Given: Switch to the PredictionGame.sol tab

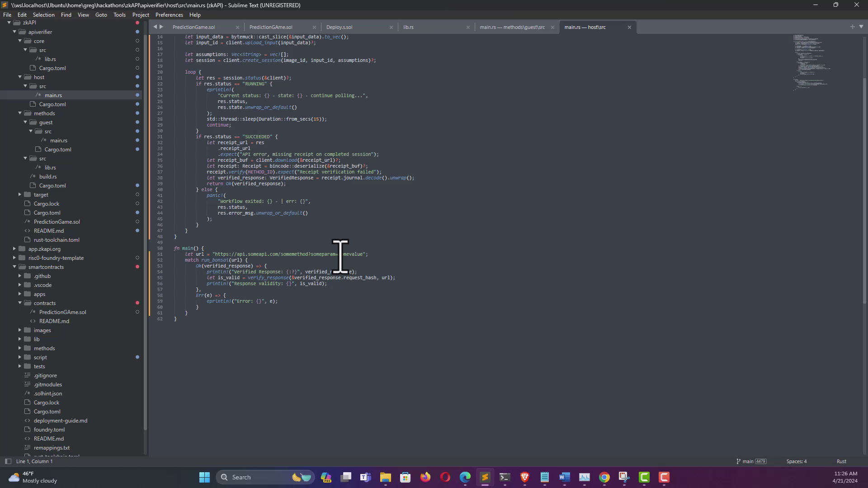Looking at the screenshot, I should pyautogui.click(x=193, y=27).
